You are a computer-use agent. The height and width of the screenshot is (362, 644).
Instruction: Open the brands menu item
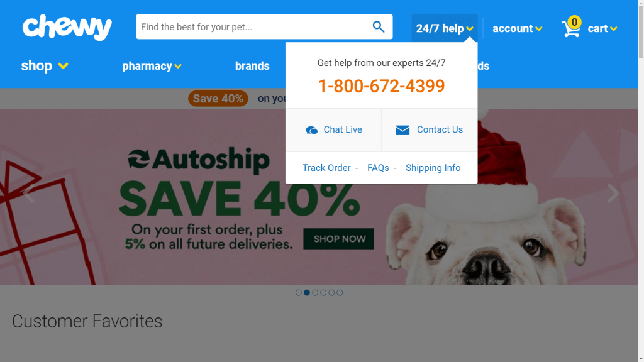click(252, 66)
